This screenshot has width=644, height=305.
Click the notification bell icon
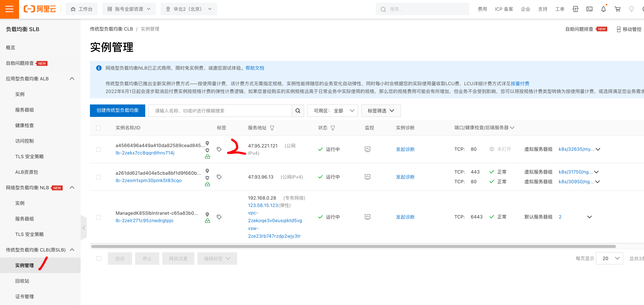603,9
